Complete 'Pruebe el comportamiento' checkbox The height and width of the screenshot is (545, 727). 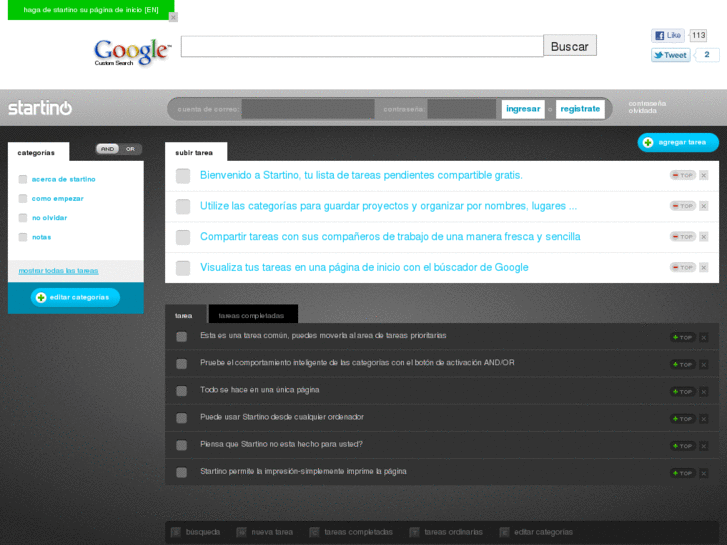[181, 364]
